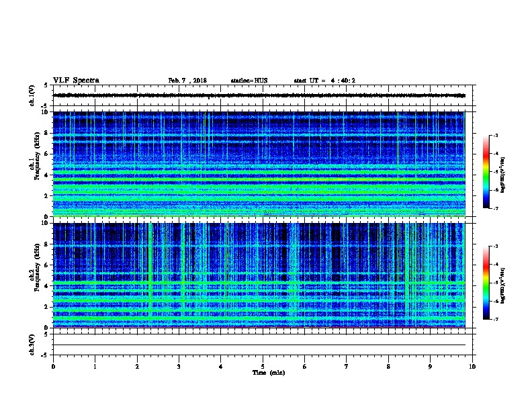
Task: Click the "-3" label on ch.2 color scale
Action: pyautogui.click(x=495, y=246)
